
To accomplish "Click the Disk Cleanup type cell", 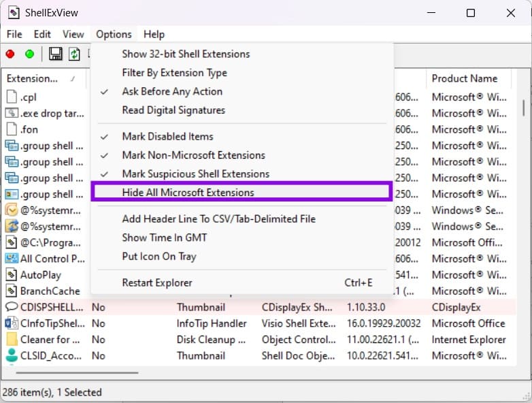I will pyautogui.click(x=211, y=340).
